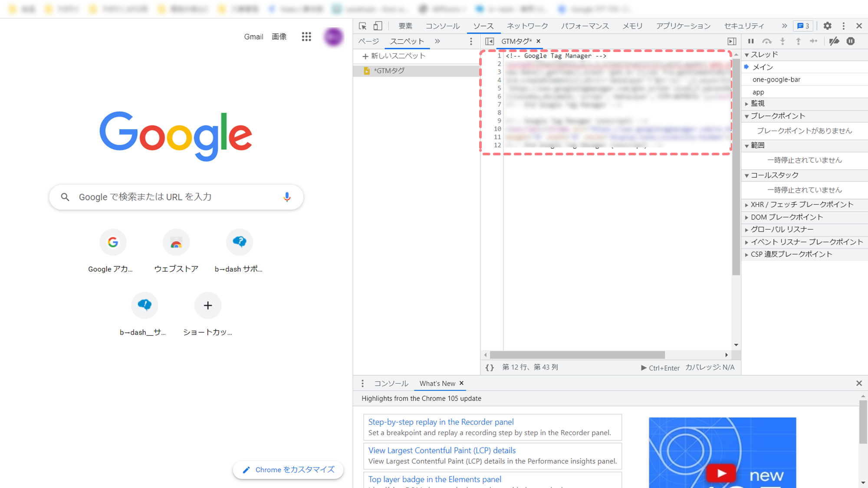Expand CSP 違反ブレークポイント section
This screenshot has height=488, width=868.
[805, 255]
